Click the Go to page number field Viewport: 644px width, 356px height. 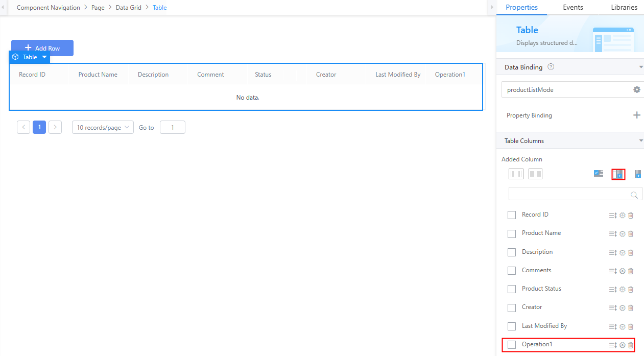point(173,127)
